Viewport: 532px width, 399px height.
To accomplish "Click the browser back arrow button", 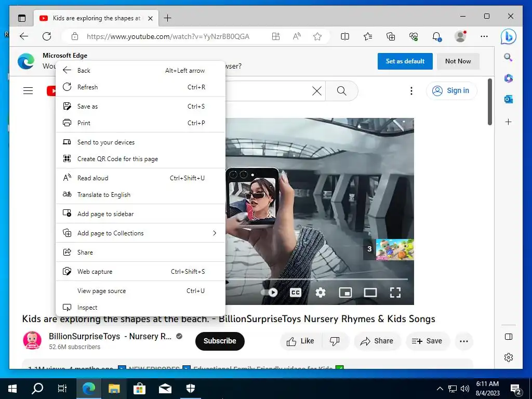I will pos(24,36).
